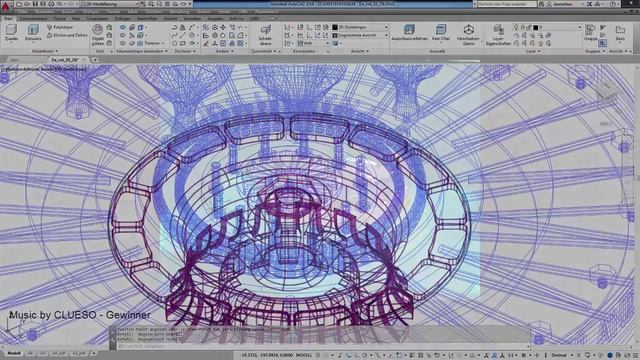Switch to the Volumenkörper ribbon tab
This screenshot has width=640, height=360.
point(33,18)
